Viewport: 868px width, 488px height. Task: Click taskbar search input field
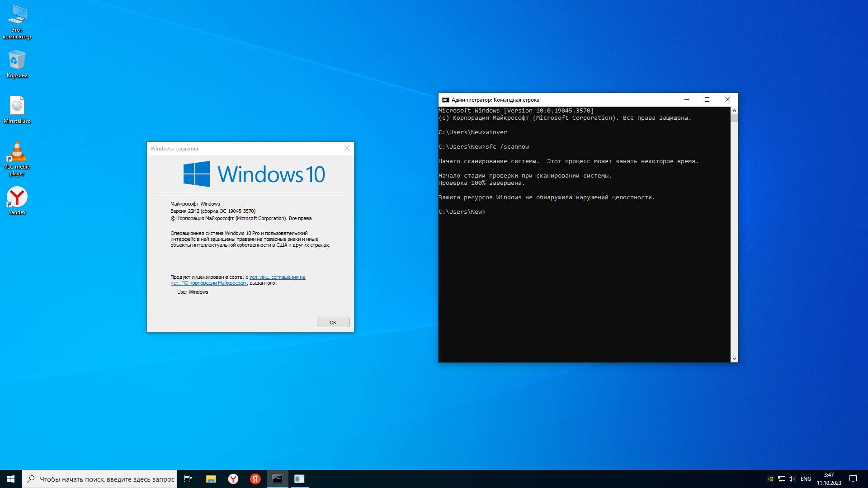pyautogui.click(x=107, y=479)
